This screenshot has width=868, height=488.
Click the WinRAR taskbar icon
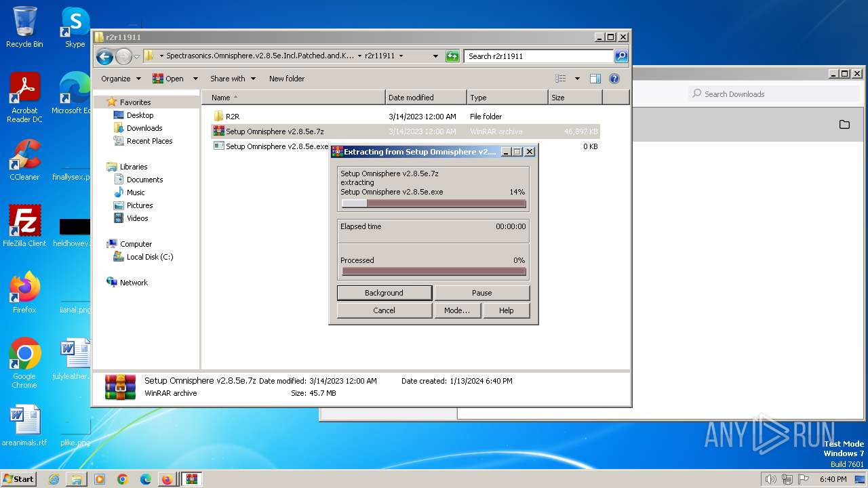pos(191,479)
